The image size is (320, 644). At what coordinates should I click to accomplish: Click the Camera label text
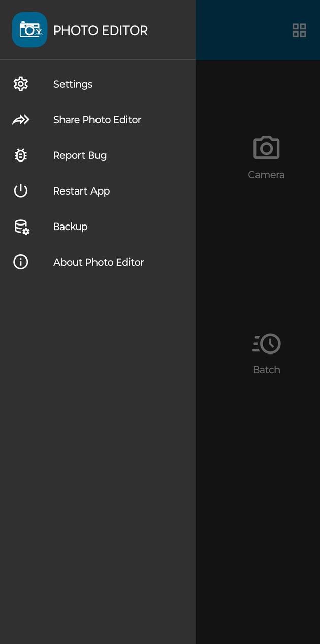point(266,174)
